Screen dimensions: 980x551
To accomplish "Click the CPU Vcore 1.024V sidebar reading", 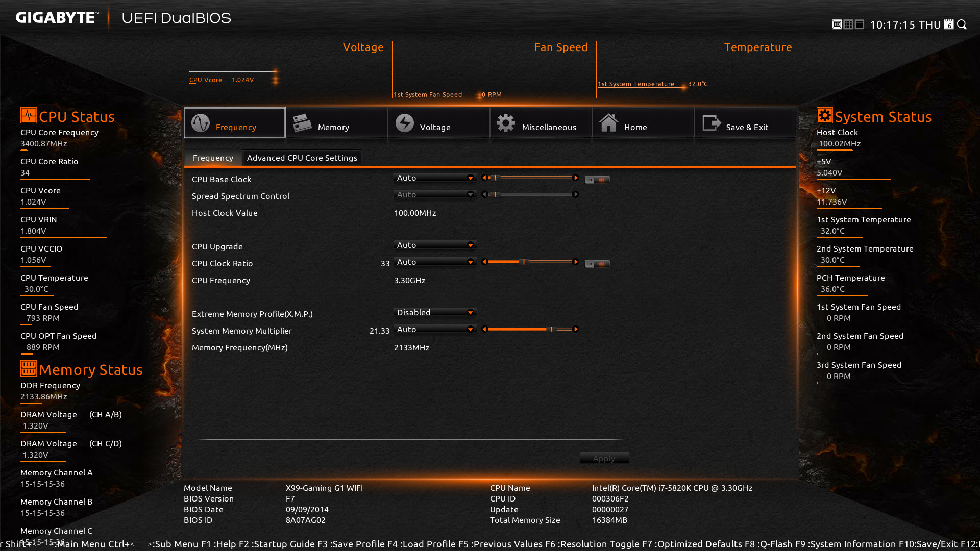I will click(x=33, y=202).
